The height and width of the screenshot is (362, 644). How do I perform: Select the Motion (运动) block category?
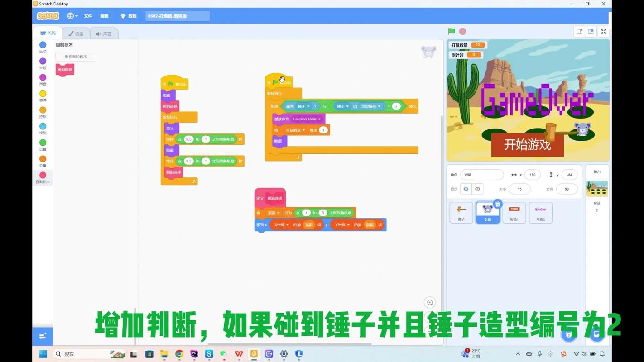pyautogui.click(x=43, y=48)
